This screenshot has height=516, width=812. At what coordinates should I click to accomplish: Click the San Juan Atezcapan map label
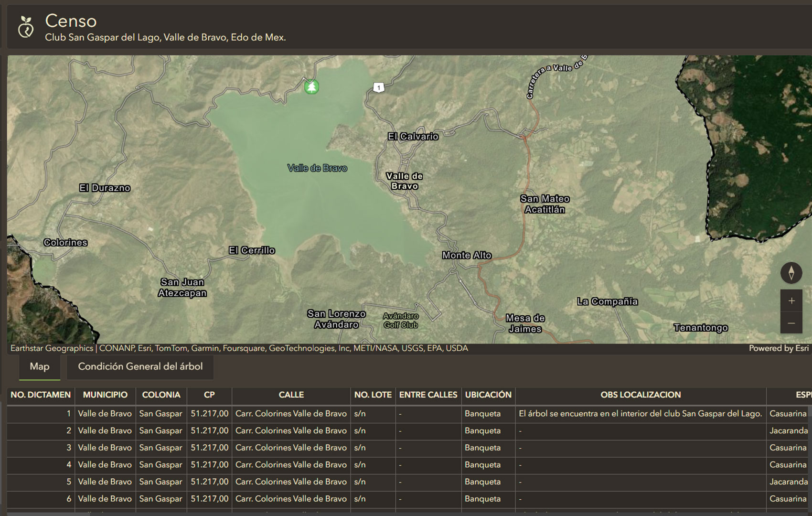(182, 288)
